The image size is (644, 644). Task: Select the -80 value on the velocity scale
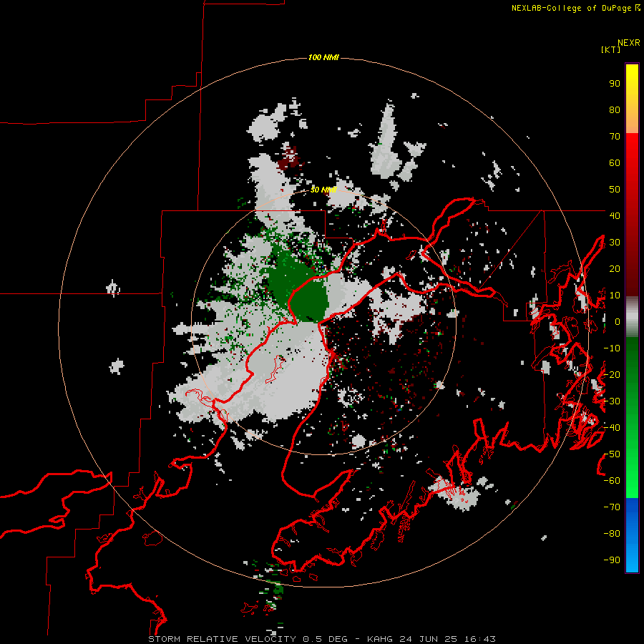coord(612,534)
